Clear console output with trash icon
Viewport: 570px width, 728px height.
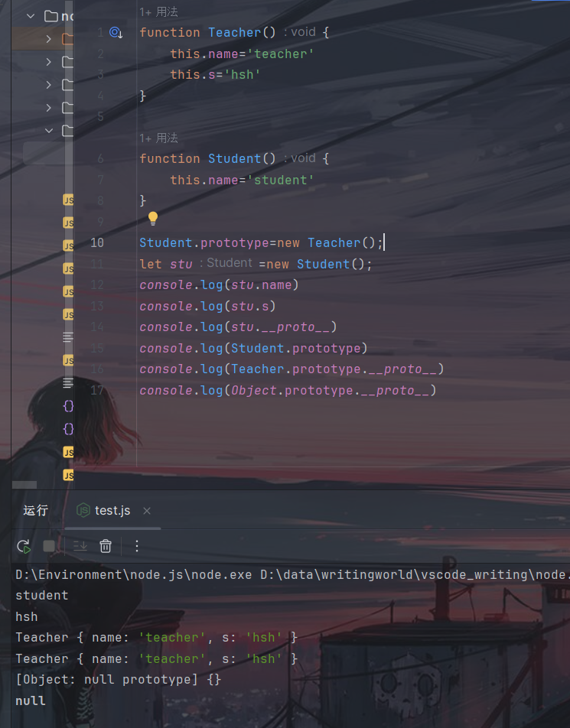pyautogui.click(x=106, y=546)
